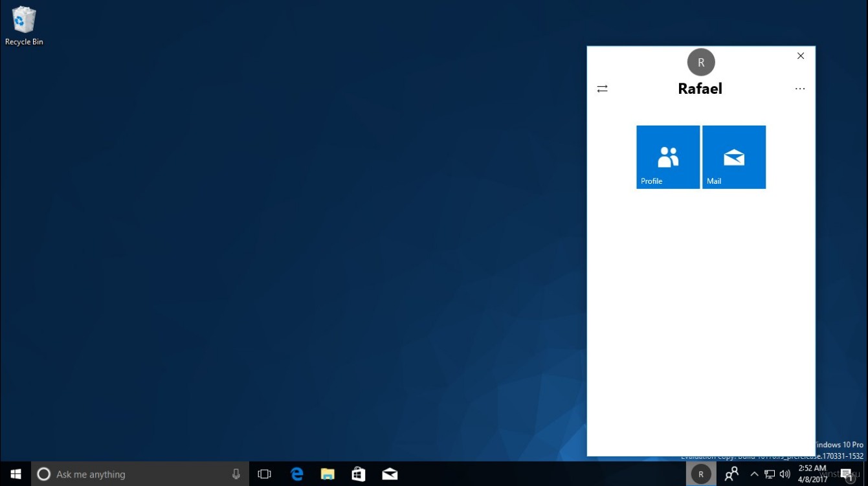
Task: Focus the Ask me anything search box
Action: pos(140,474)
